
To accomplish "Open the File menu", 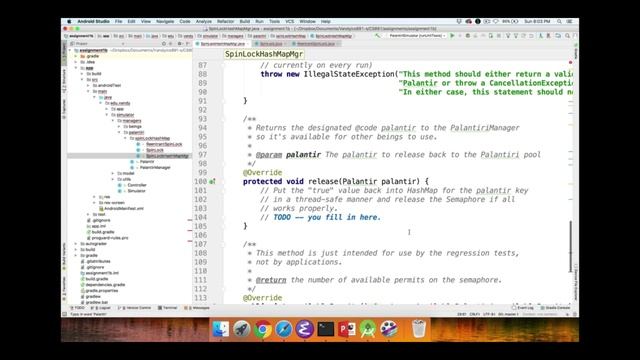I will (x=118, y=21).
